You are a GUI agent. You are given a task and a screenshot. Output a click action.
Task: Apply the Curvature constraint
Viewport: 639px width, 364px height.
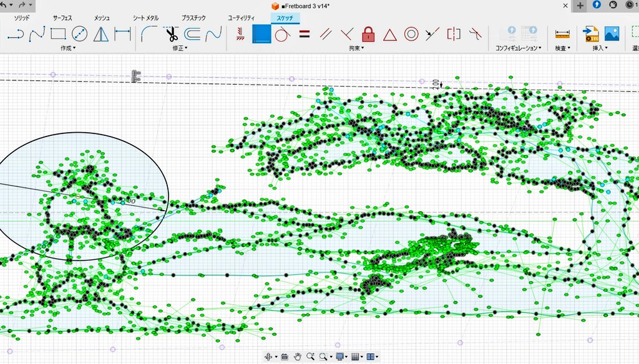pyautogui.click(x=475, y=34)
